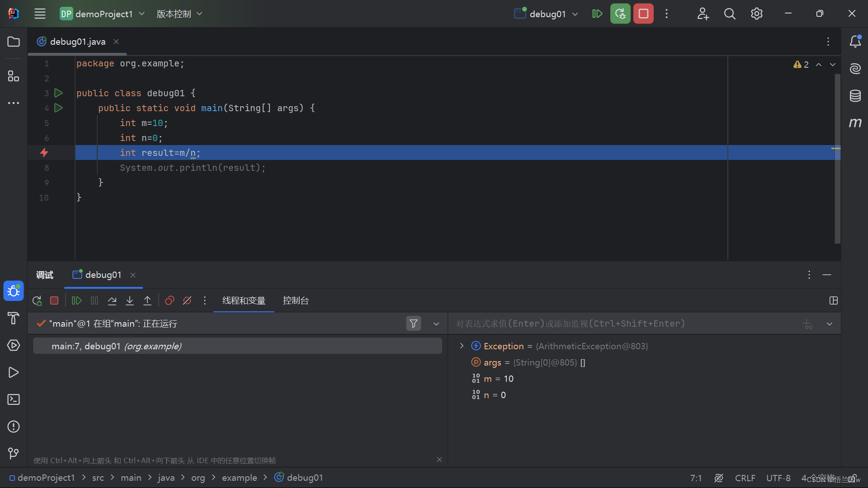Open debug01 run configuration dropdown
The width and height of the screenshot is (868, 488).
(x=546, y=14)
